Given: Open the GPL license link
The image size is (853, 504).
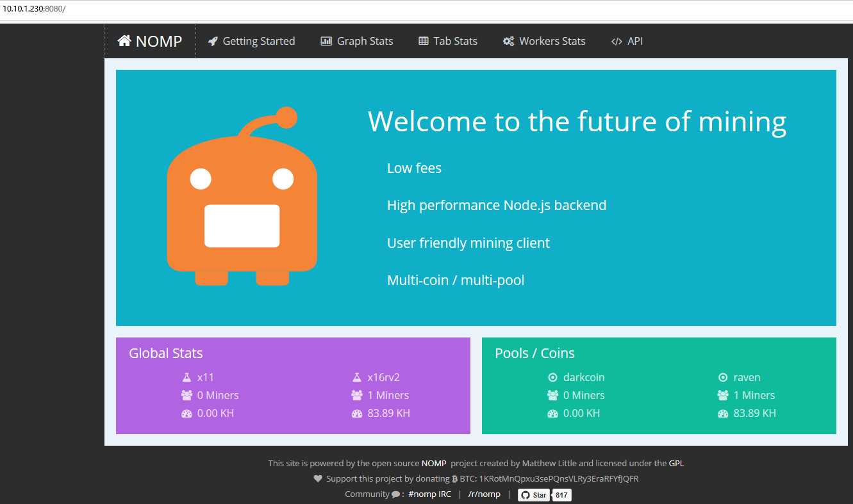Looking at the screenshot, I should coord(677,463).
